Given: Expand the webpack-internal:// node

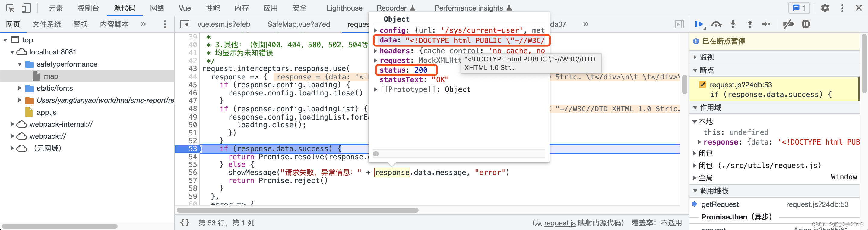Looking at the screenshot, I should point(12,124).
